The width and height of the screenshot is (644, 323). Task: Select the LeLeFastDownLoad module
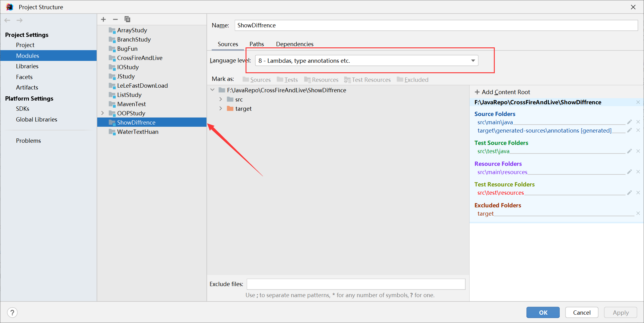(142, 86)
